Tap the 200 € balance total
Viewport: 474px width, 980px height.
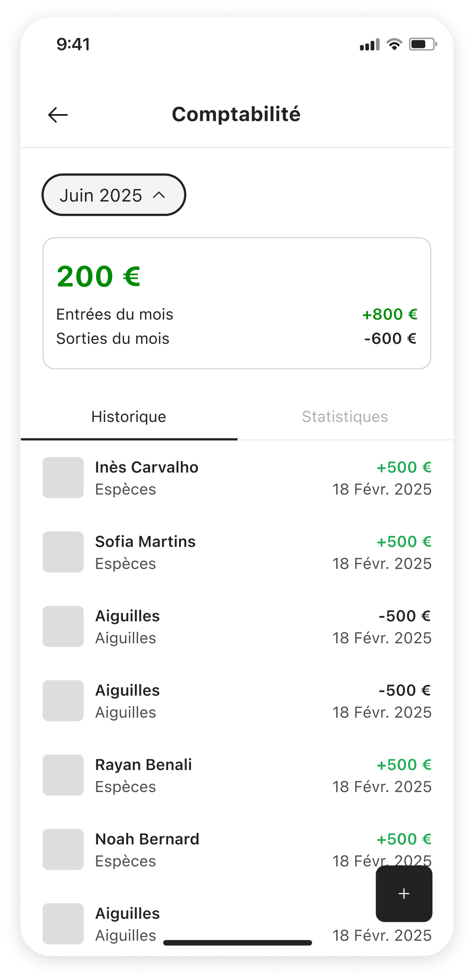pyautogui.click(x=98, y=276)
